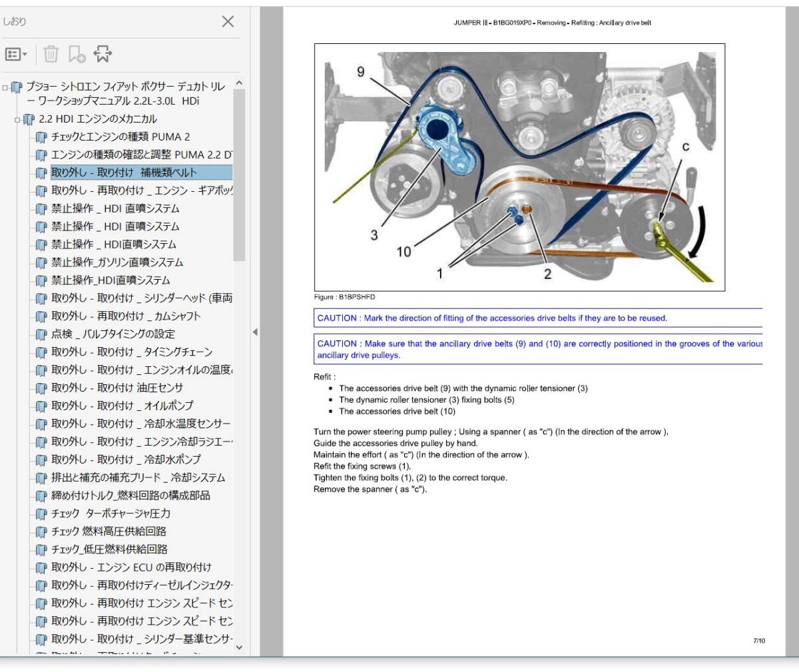Click bookmark icon beside 取り外し - 取り付け _ エンジン冷却ラジエー
Viewport: 799px width, 672px height.
(41, 442)
